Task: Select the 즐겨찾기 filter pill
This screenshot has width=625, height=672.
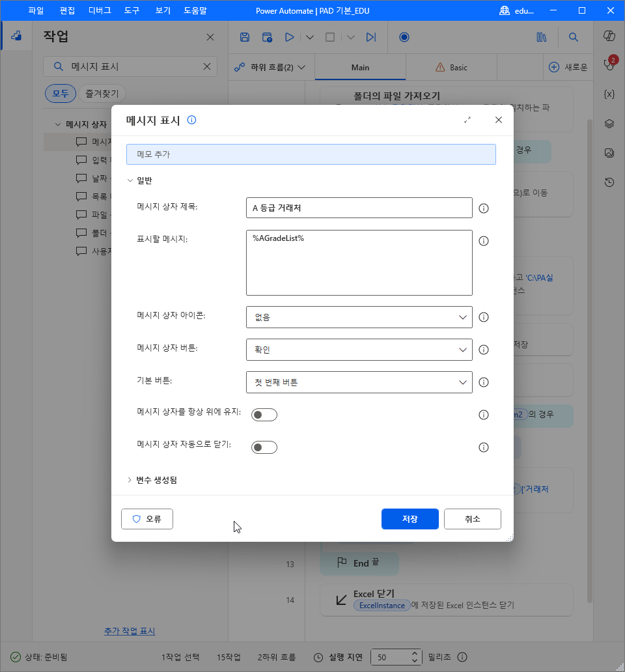Action: (x=102, y=93)
